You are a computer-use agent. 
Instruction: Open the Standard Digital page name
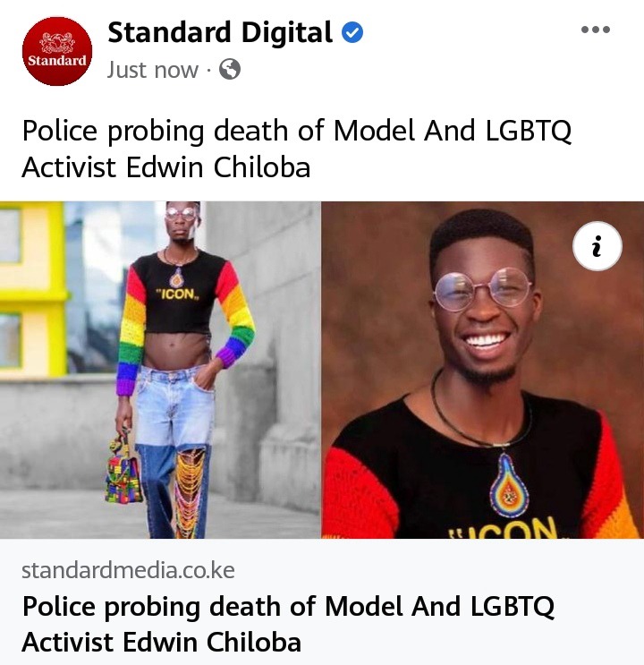pyautogui.click(x=220, y=32)
